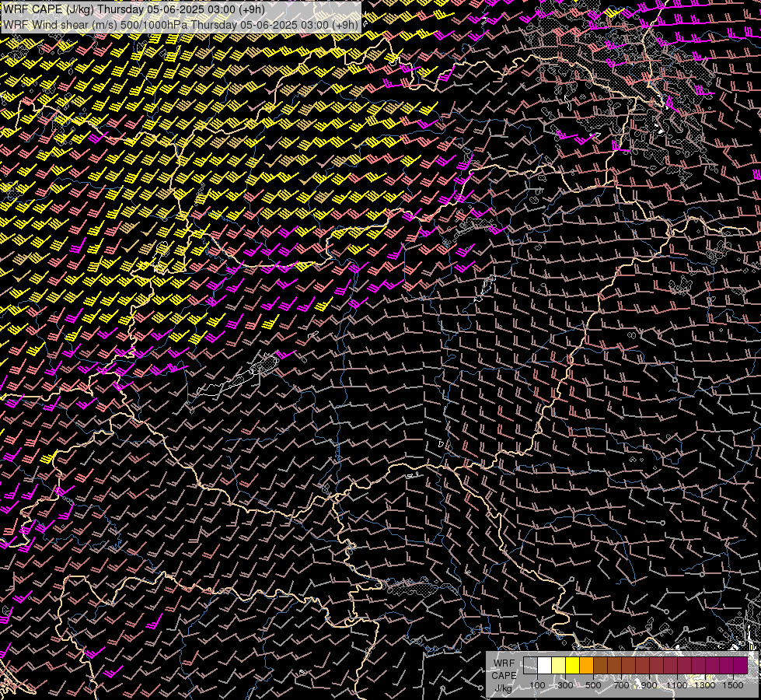Click the legend value 900
The width and height of the screenshot is (761, 700).
point(649,685)
